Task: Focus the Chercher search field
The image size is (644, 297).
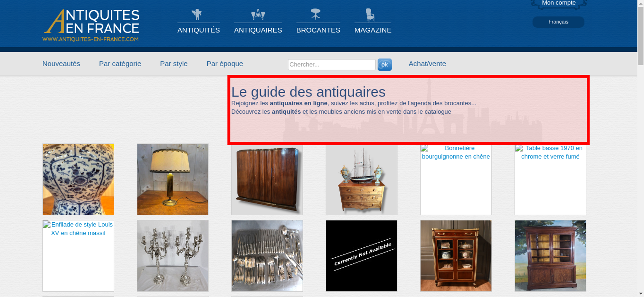Action: pos(332,64)
